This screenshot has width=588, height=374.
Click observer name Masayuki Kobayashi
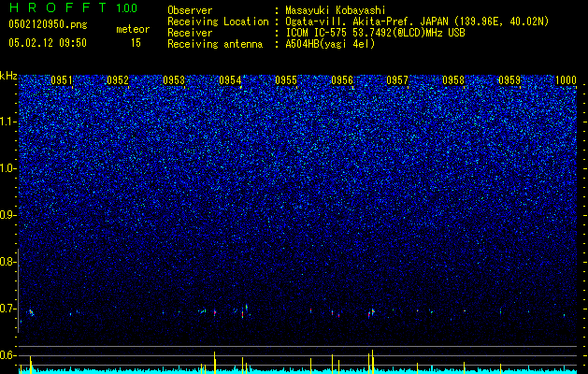click(335, 10)
